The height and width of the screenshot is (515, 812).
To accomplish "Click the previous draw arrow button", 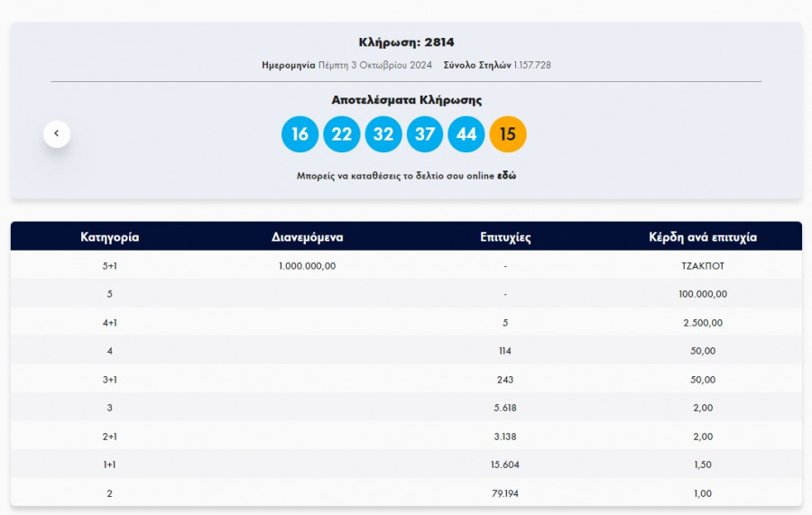I will 56,133.
